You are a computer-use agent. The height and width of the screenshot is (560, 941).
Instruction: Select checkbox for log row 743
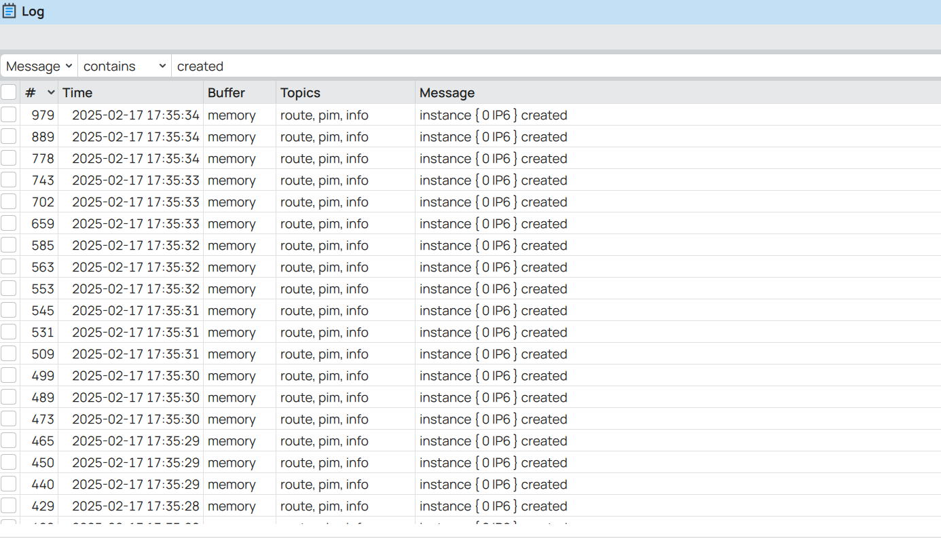(x=8, y=180)
